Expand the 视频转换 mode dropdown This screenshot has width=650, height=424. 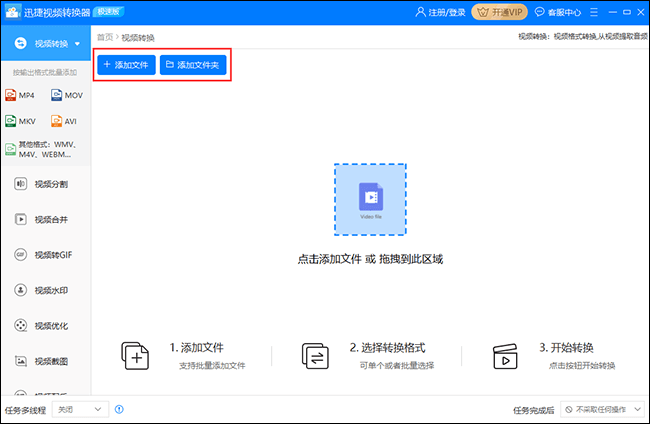point(78,44)
